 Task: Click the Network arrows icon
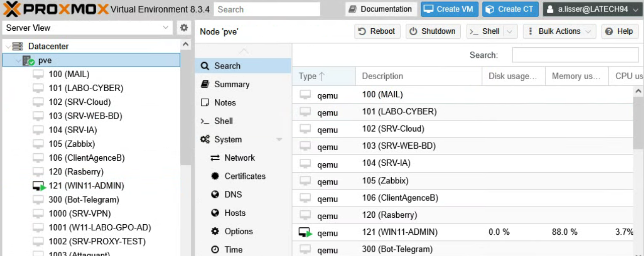[215, 158]
